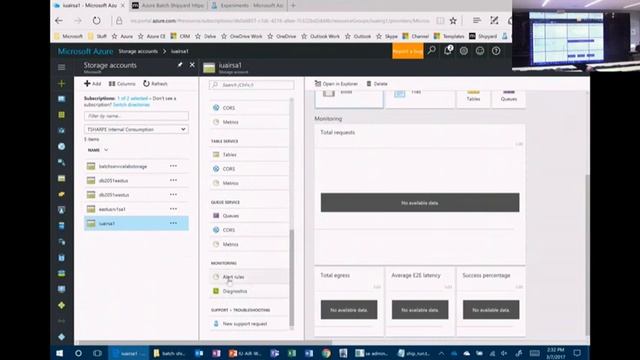Click the browser address bar
Viewport: 640px width, 360px height.
[x=280, y=20]
